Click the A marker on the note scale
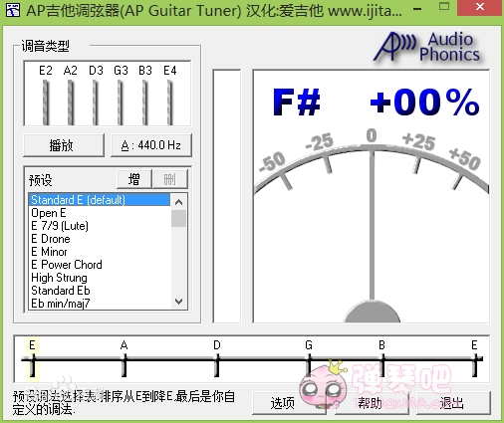 pos(124,359)
